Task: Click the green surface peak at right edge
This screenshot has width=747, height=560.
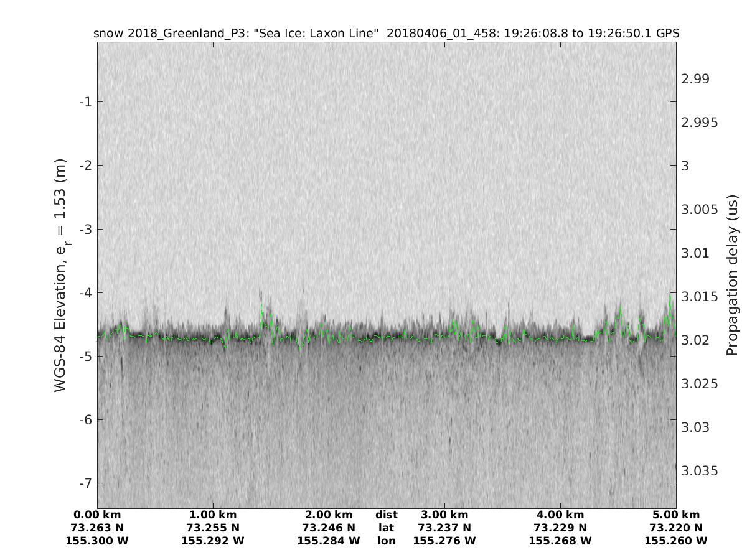Action: tap(670, 297)
